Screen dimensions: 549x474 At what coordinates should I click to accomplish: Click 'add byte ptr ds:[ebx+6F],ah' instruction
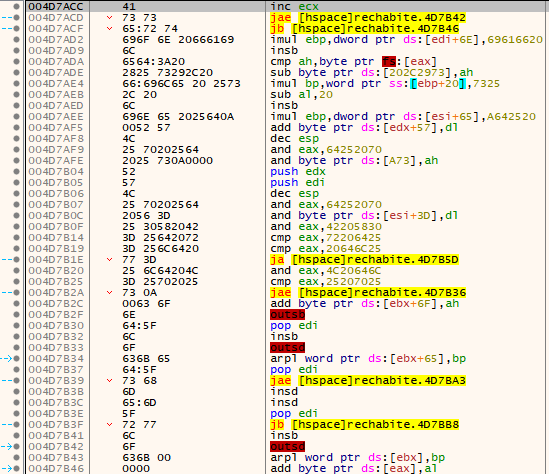click(x=364, y=304)
